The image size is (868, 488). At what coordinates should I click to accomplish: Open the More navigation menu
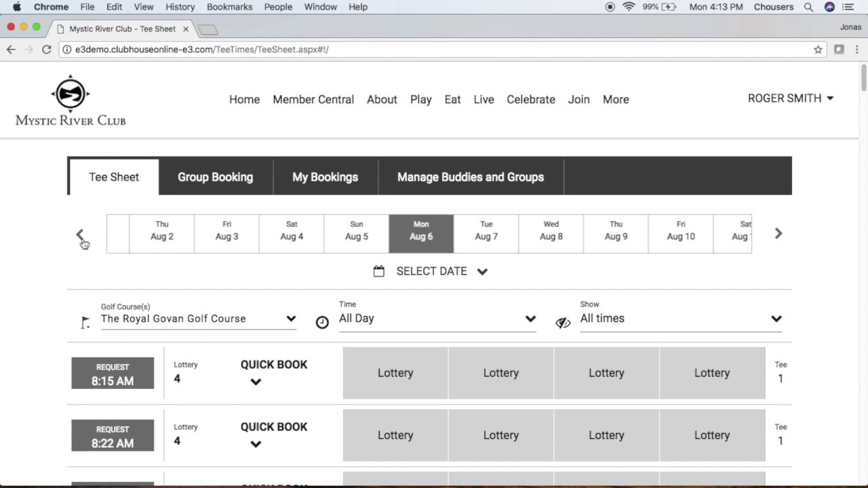(616, 99)
